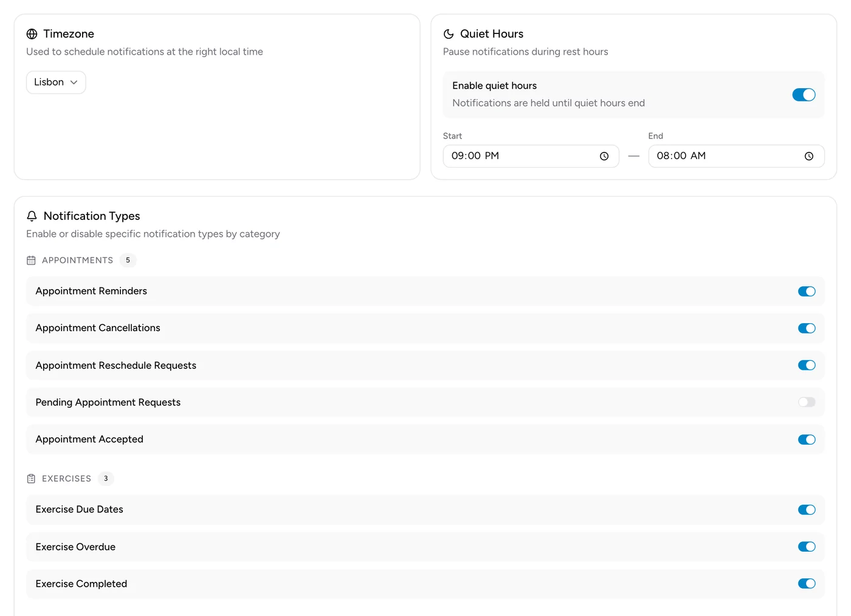Click the Timezone section heading
The image size is (851, 616).
coord(69,34)
